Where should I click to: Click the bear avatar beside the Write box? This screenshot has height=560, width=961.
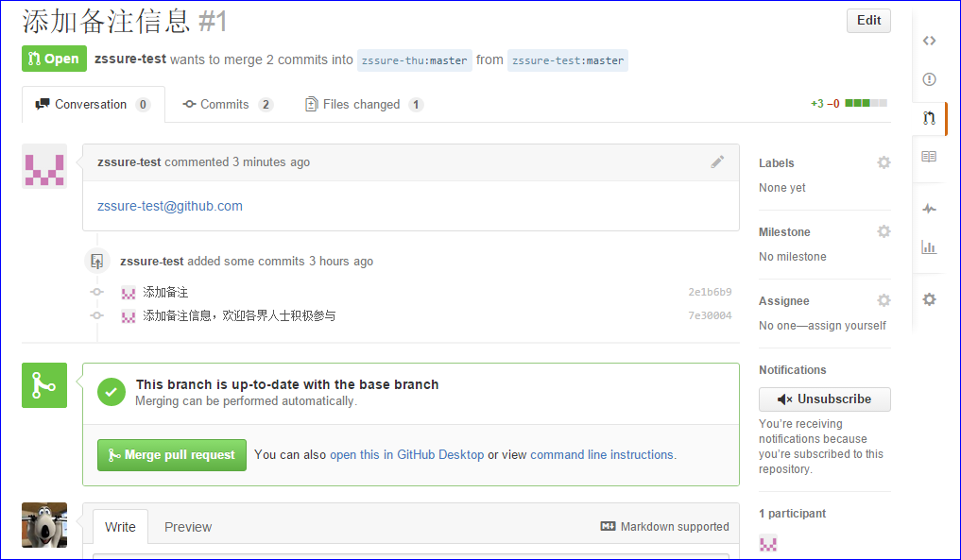click(x=44, y=525)
